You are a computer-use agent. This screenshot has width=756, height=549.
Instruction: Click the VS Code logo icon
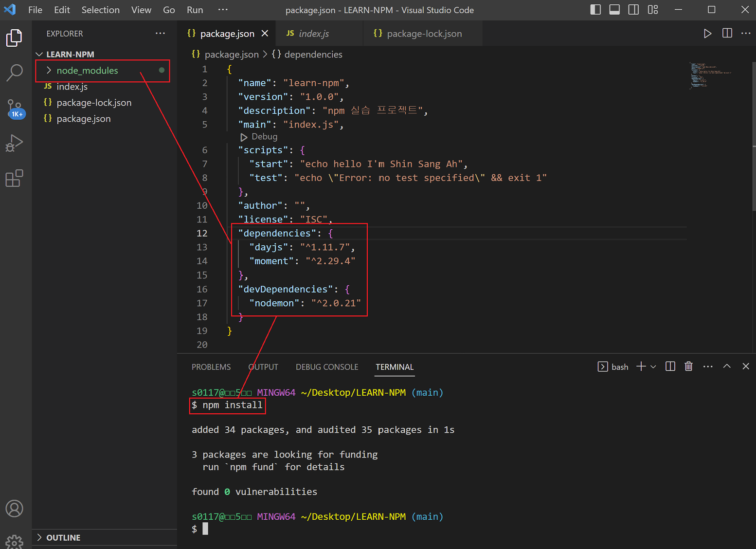[x=10, y=10]
